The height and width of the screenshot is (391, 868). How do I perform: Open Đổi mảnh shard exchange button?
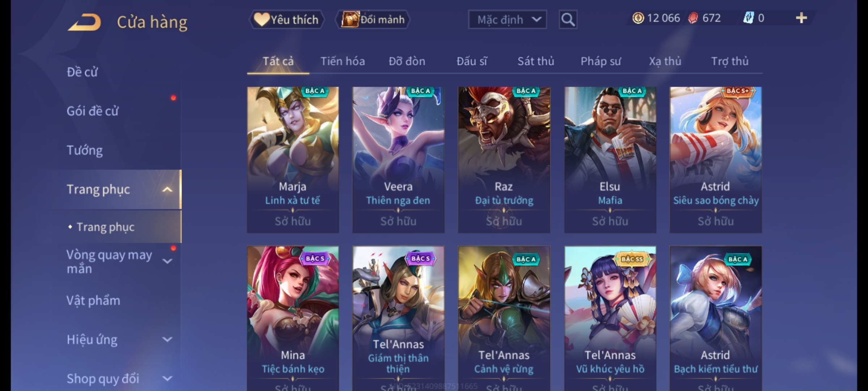click(x=373, y=20)
